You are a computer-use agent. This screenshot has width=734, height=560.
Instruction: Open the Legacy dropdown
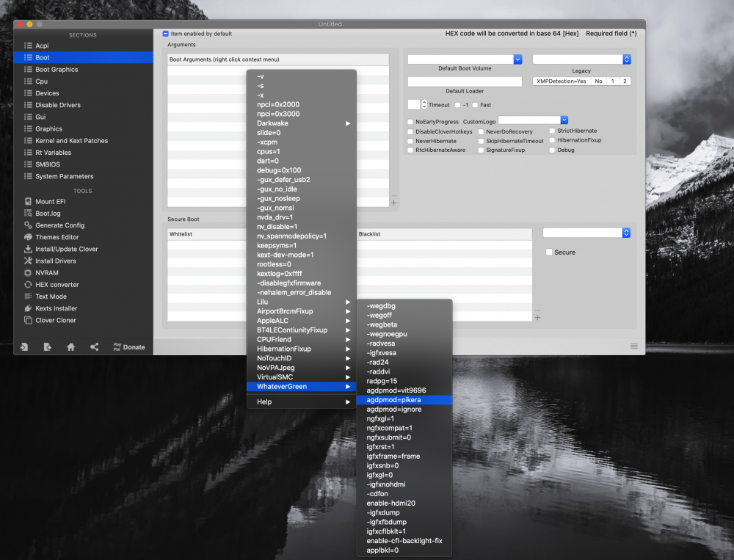coord(626,59)
